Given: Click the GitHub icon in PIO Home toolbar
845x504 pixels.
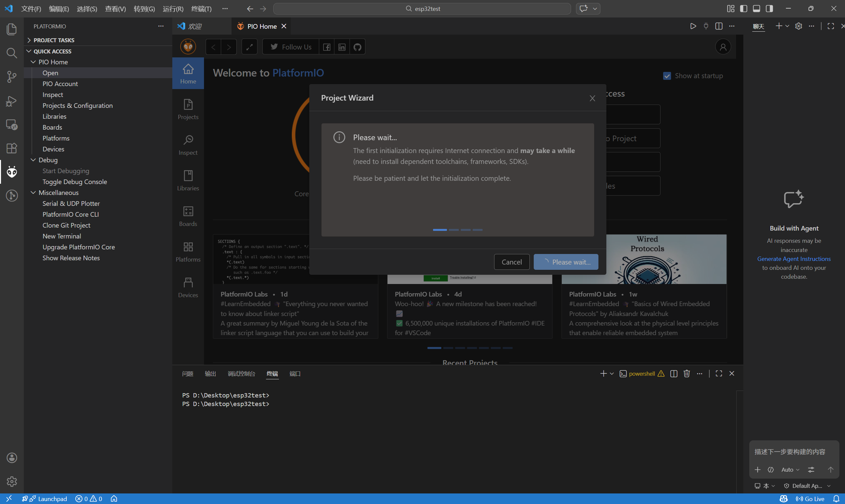Looking at the screenshot, I should (x=357, y=47).
